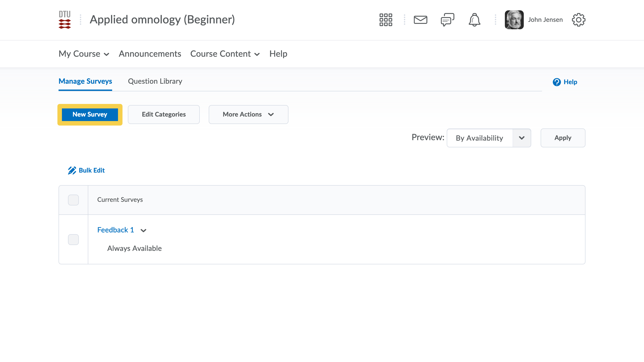Open the By Availability preview dropdown
Image resolution: width=644 pixels, height=362 pixels.
[x=488, y=138]
